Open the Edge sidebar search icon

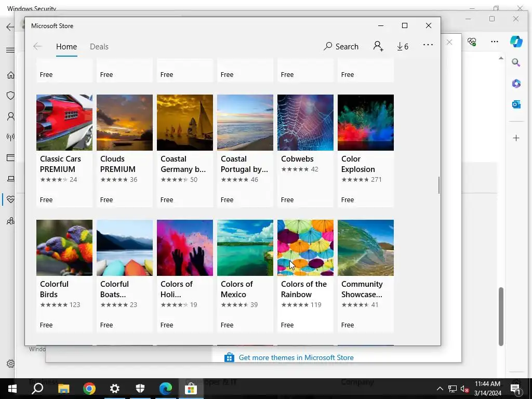[x=516, y=62]
